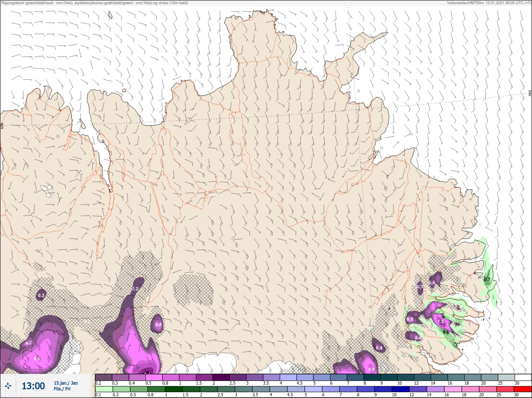Click the 1.8 precipitation value in the east

click(441, 322)
